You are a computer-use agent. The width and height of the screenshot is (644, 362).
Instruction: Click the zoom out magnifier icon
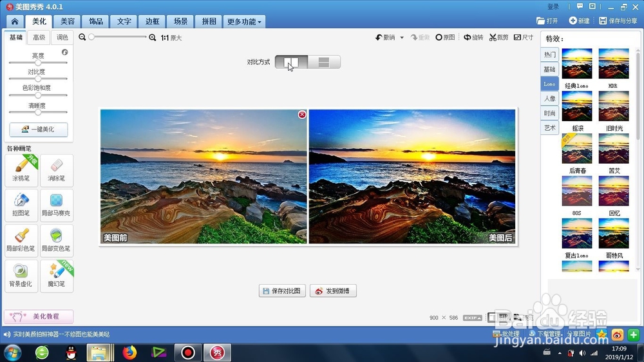pos(82,37)
